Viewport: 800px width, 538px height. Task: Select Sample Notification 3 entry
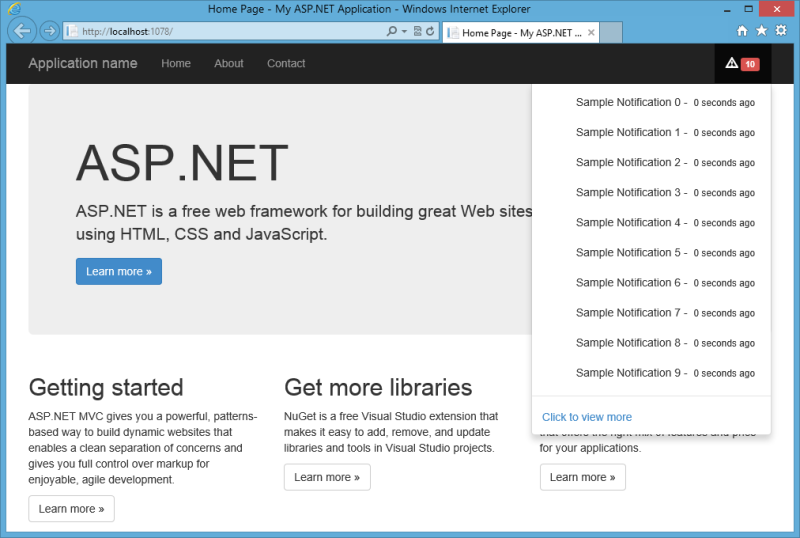651,192
